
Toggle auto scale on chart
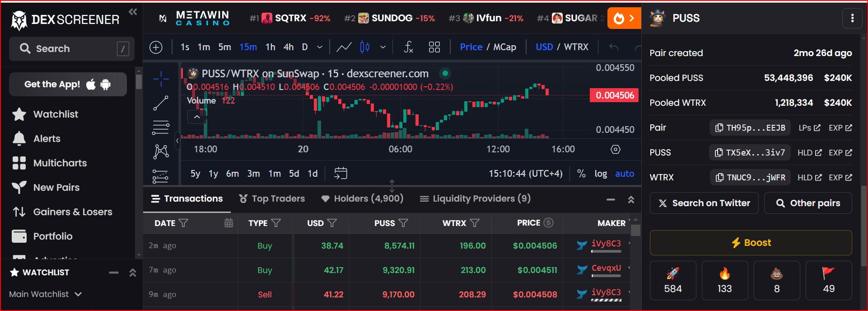(x=625, y=174)
